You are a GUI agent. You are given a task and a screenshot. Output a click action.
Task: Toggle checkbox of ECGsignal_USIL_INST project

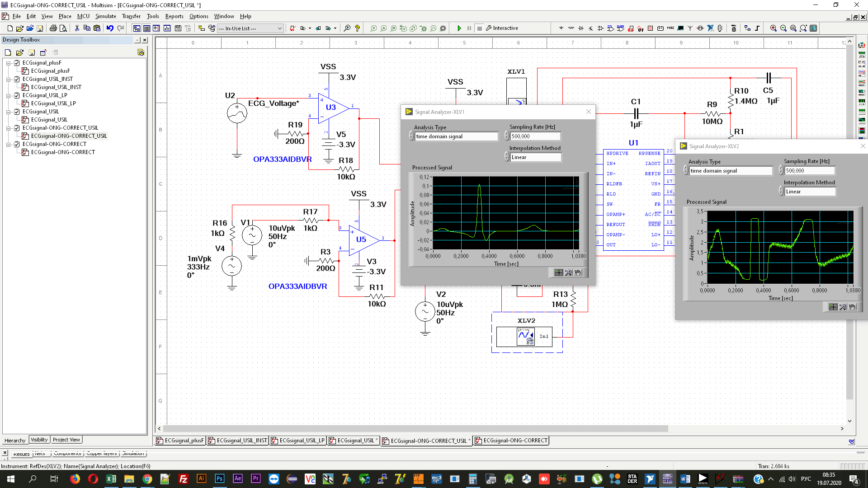(17, 79)
